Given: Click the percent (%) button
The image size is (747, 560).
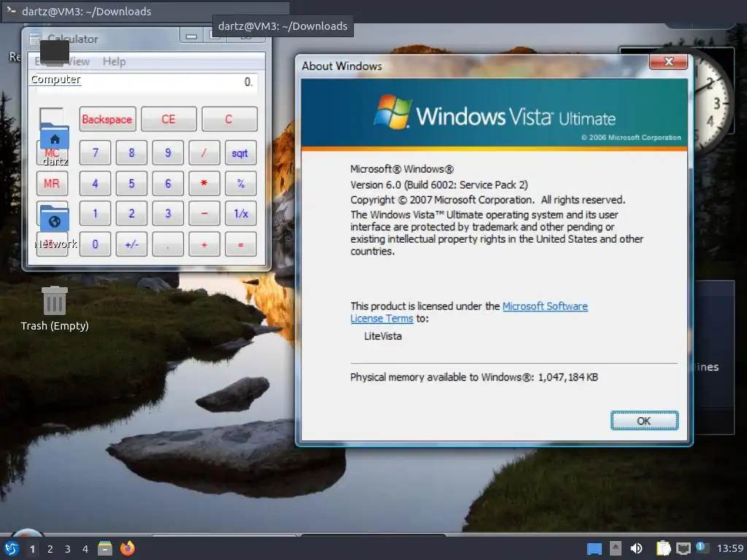Looking at the screenshot, I should (x=241, y=183).
